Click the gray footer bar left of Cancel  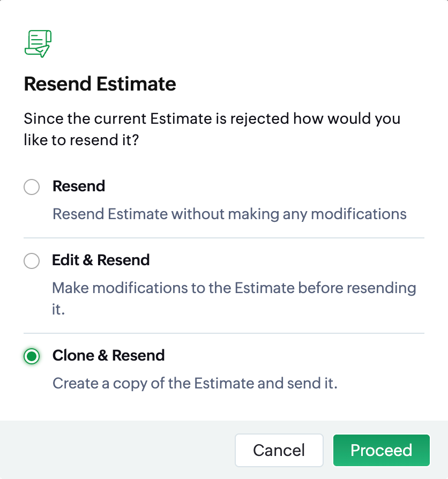pos(118,450)
